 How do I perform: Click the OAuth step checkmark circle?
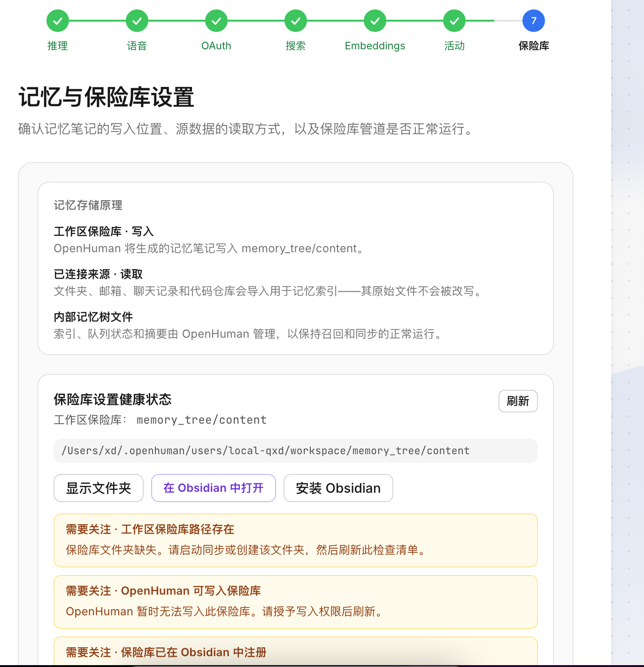click(x=216, y=21)
